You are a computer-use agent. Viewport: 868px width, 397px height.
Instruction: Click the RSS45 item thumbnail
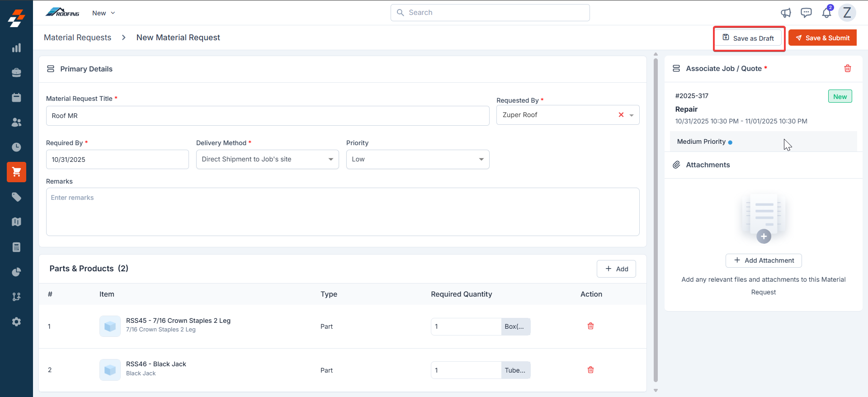click(110, 326)
